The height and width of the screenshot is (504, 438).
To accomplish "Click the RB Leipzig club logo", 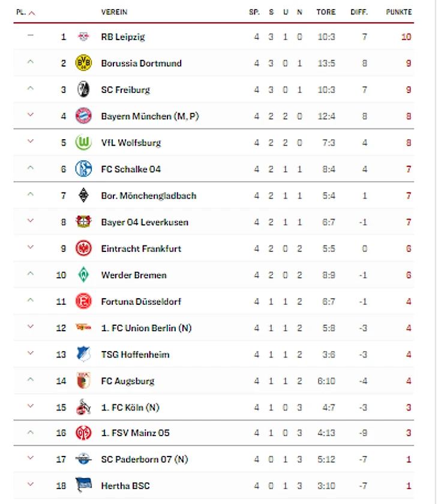I will pyautogui.click(x=83, y=37).
